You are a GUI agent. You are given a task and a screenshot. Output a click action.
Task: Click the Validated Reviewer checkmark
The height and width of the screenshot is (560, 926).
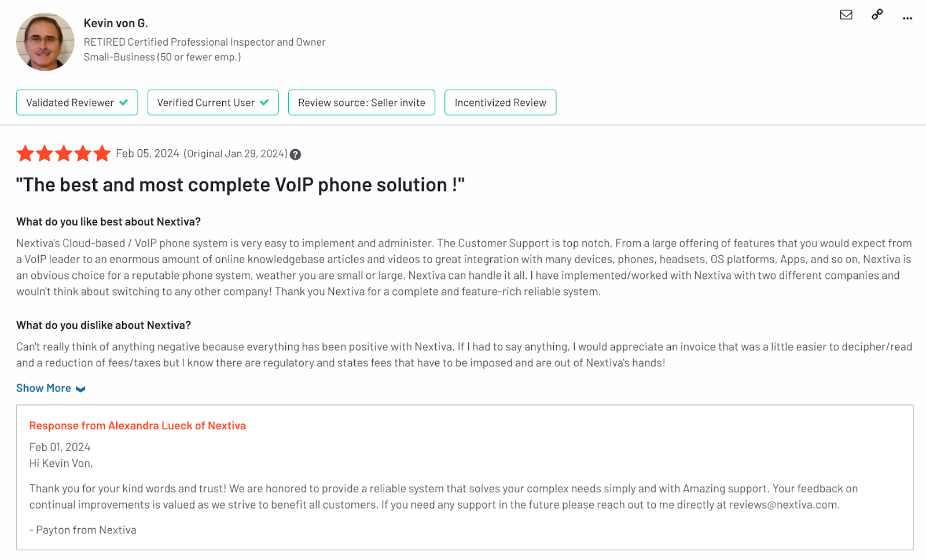(123, 102)
